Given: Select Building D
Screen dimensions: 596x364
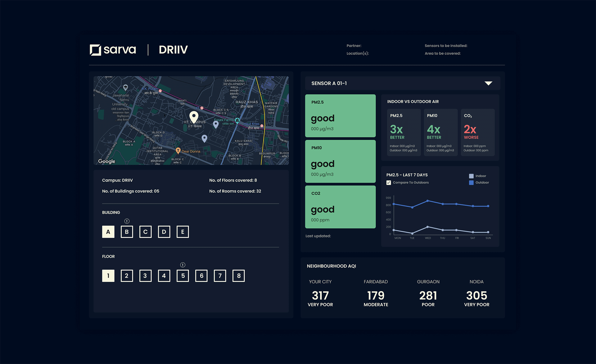Looking at the screenshot, I should tap(164, 232).
